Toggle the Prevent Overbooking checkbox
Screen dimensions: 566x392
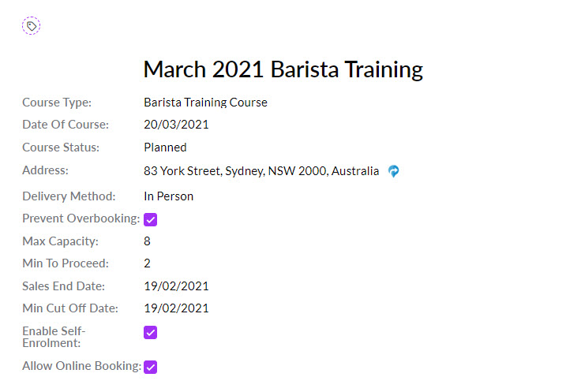click(150, 219)
